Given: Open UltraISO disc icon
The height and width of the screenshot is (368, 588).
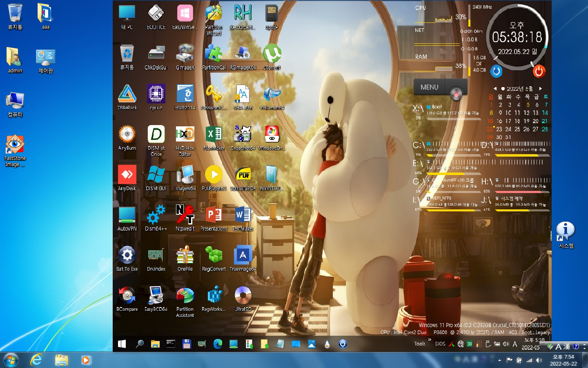Looking at the screenshot, I should (243, 298).
